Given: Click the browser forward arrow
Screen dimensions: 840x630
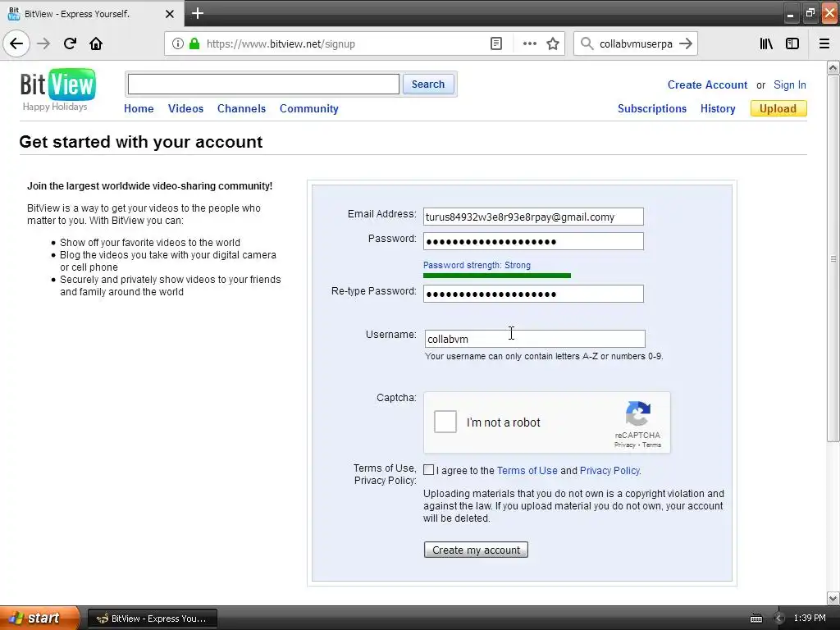Looking at the screenshot, I should click(x=43, y=43).
